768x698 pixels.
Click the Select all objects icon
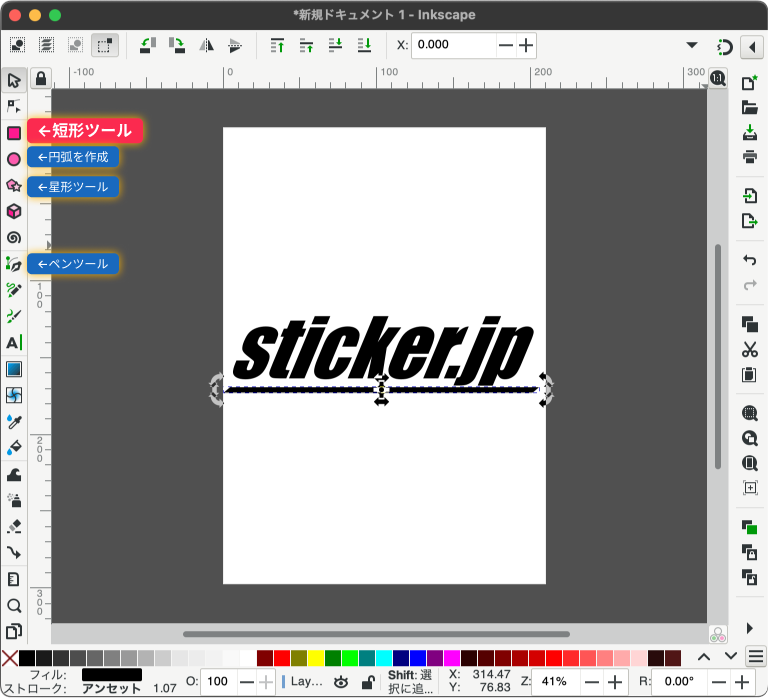pos(18,45)
